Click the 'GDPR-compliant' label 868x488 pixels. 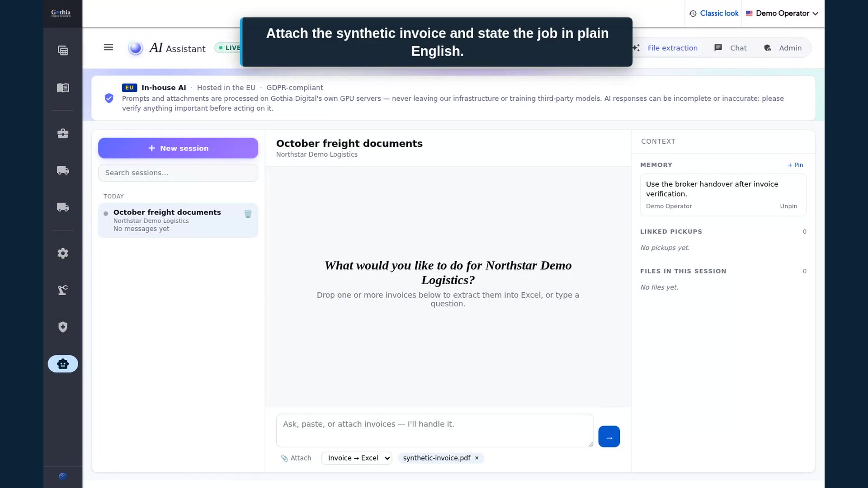coord(295,88)
